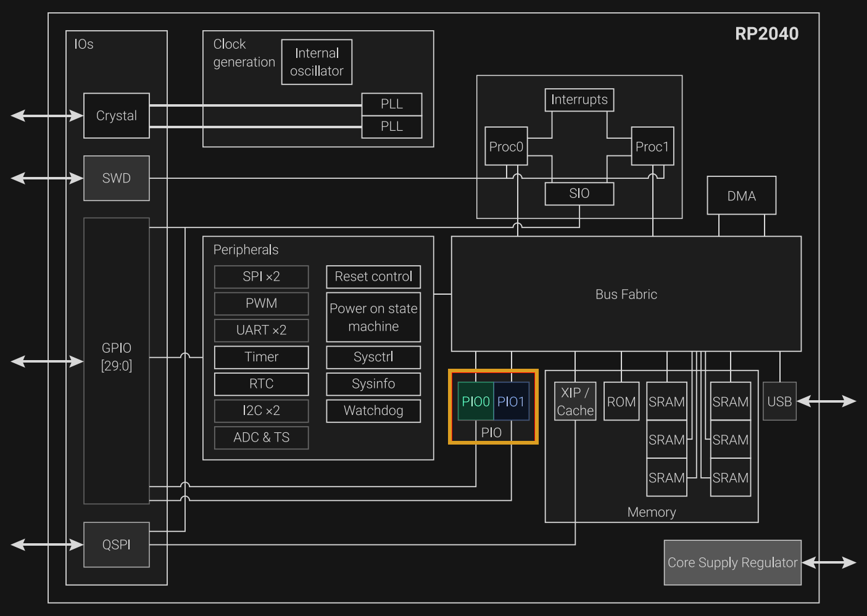
Task: Select the Power on state machine block
Action: [x=373, y=317]
